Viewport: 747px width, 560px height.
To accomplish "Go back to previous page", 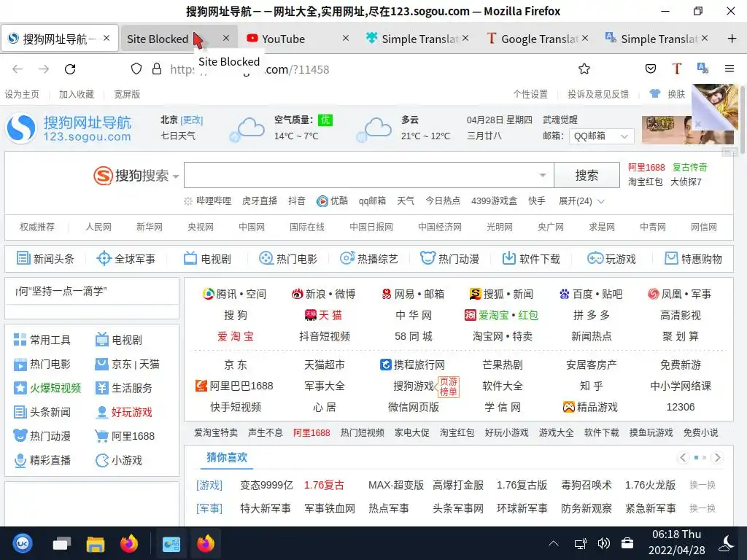I will (x=18, y=69).
